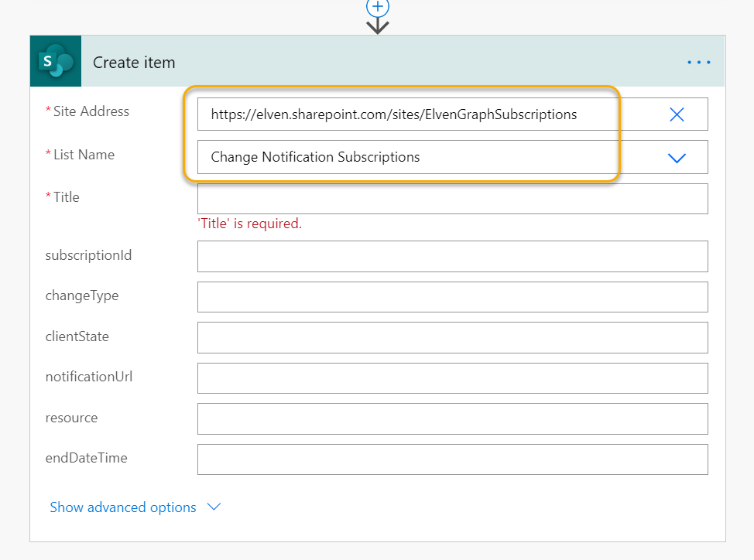Viewport: 754px width, 560px height.
Task: Click the subscriptionId input field
Action: coord(453,256)
